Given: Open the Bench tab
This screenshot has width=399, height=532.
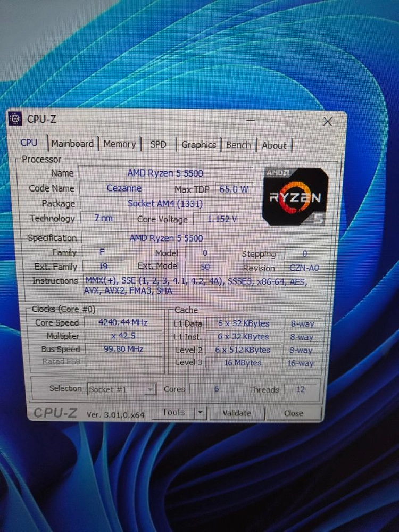Looking at the screenshot, I should 238,145.
